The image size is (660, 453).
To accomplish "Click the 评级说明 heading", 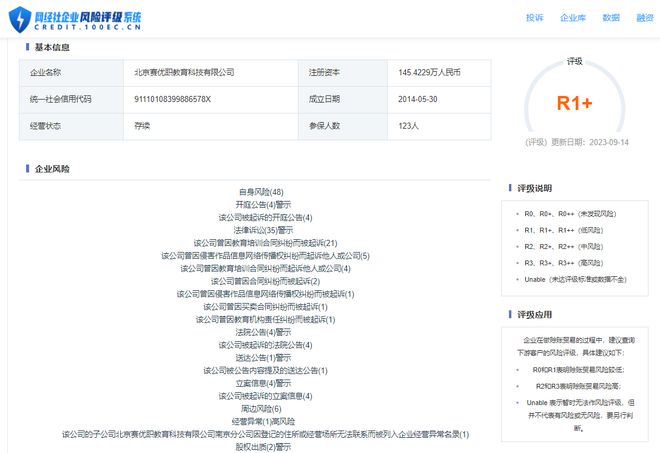I will point(535,188).
